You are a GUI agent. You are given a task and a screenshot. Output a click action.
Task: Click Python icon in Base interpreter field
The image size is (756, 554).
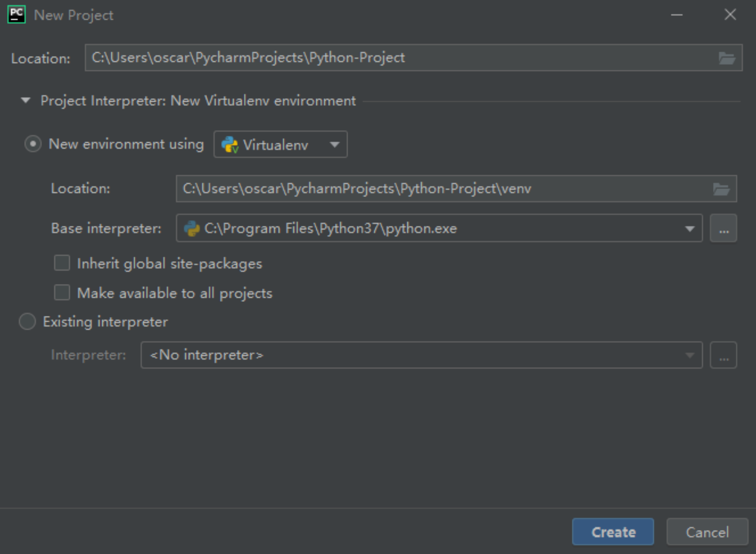click(x=192, y=228)
